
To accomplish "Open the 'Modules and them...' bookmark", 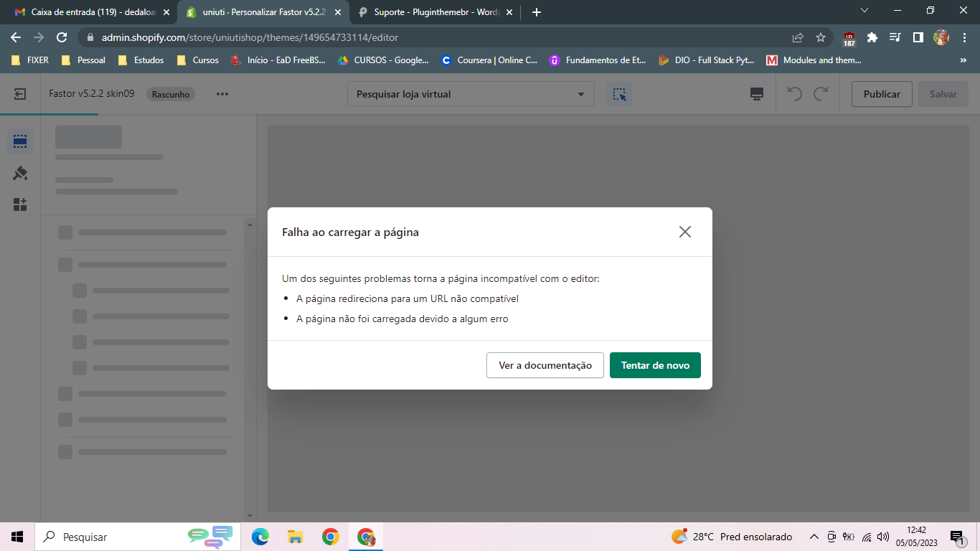I will [814, 60].
